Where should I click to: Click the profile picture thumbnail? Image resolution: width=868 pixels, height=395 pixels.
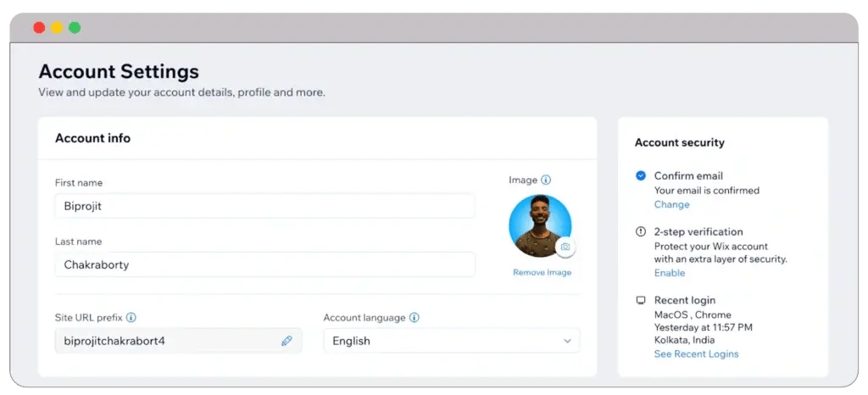click(538, 225)
